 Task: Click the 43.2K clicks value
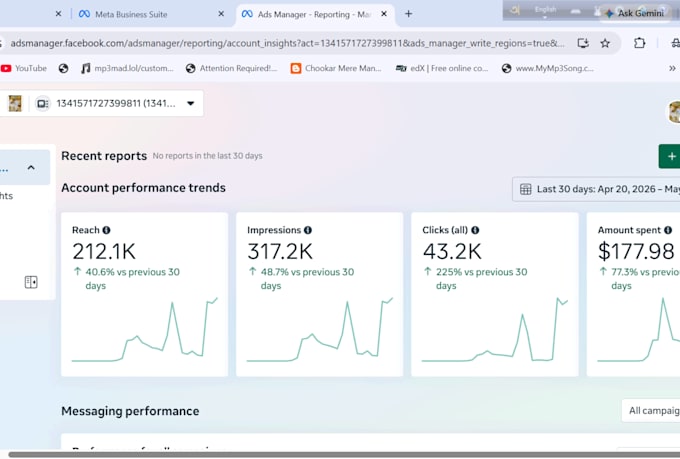tap(452, 251)
